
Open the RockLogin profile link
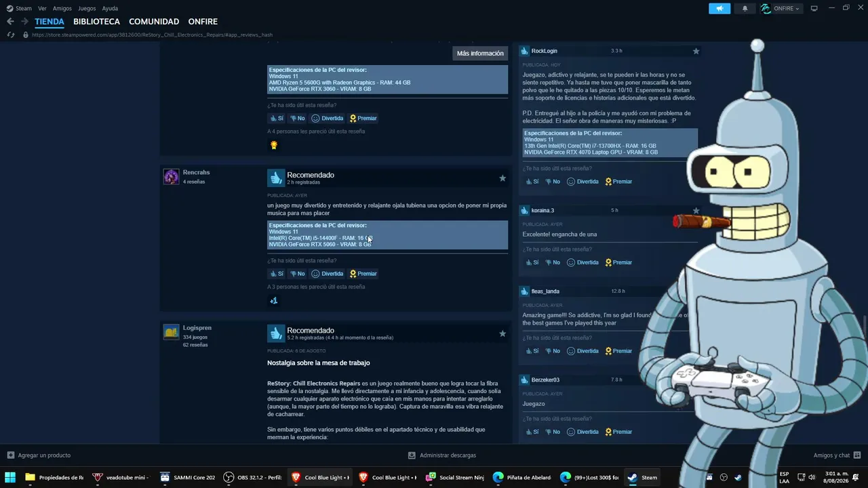[545, 51]
